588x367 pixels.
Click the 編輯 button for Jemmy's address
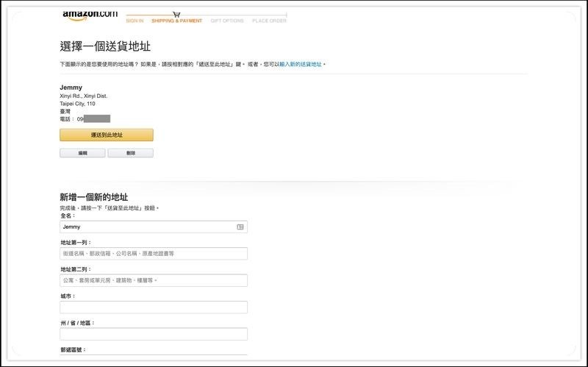[82, 153]
